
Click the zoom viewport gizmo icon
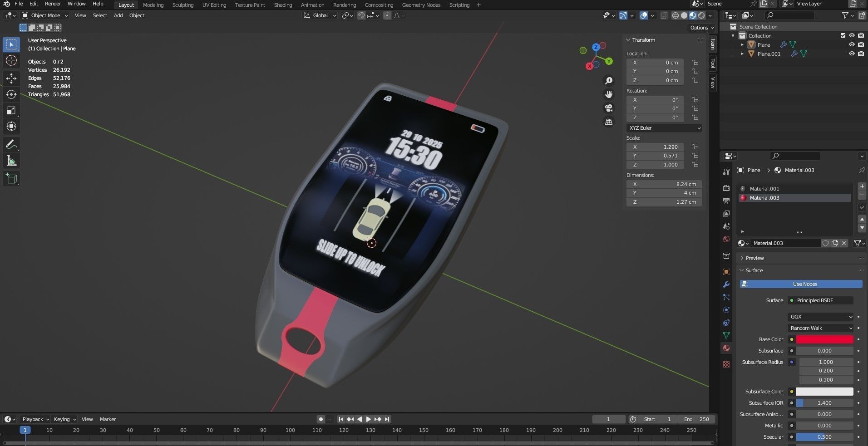(x=609, y=81)
